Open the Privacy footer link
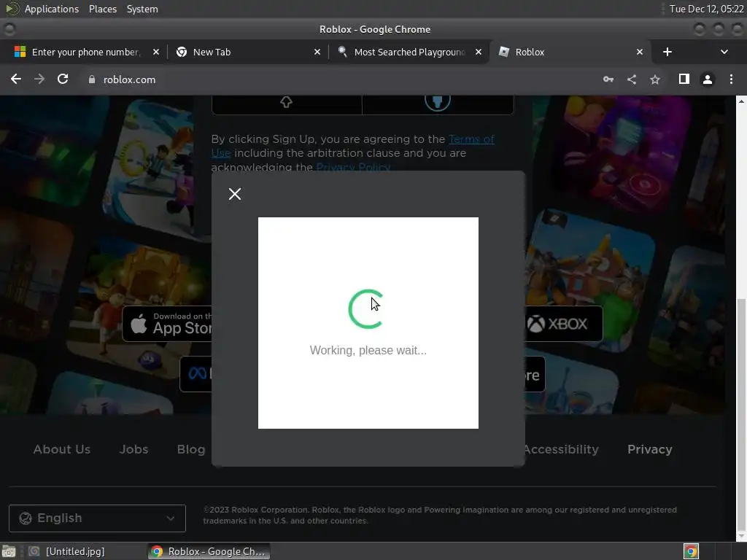 click(650, 449)
